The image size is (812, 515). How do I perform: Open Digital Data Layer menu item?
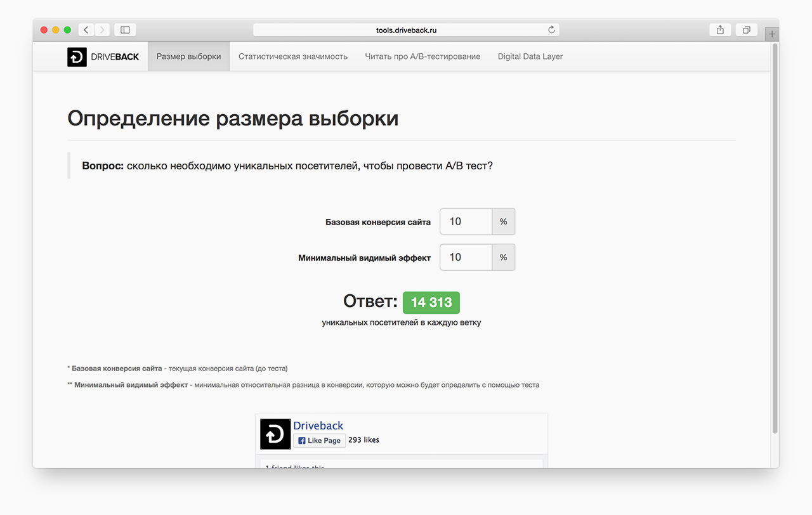tap(530, 56)
